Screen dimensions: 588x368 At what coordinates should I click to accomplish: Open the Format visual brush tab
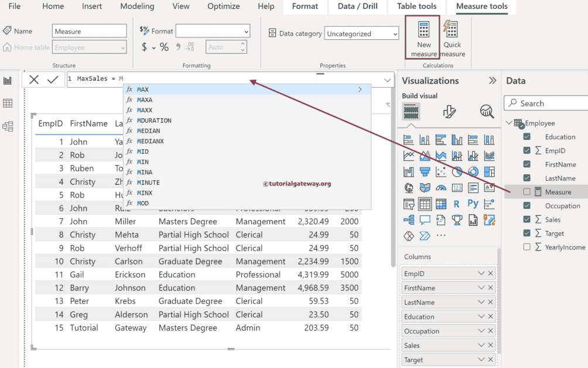click(x=449, y=111)
